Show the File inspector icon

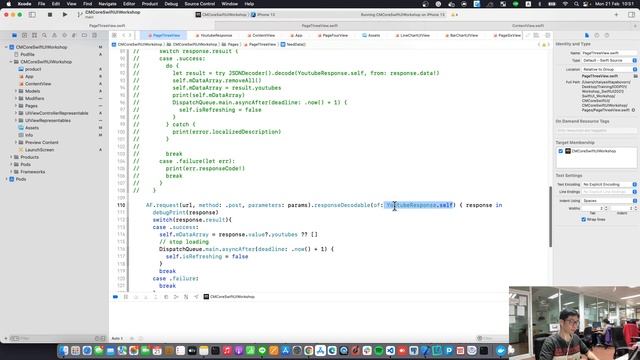[587, 36]
